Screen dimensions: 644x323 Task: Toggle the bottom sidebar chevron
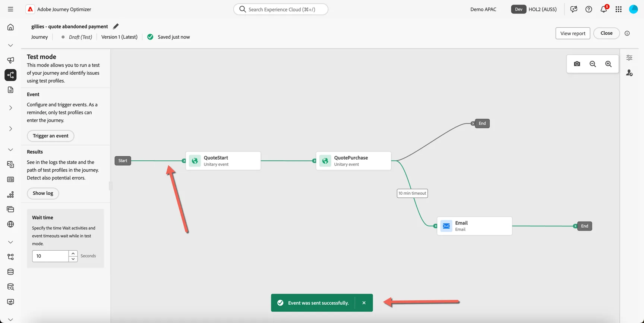[x=10, y=320]
